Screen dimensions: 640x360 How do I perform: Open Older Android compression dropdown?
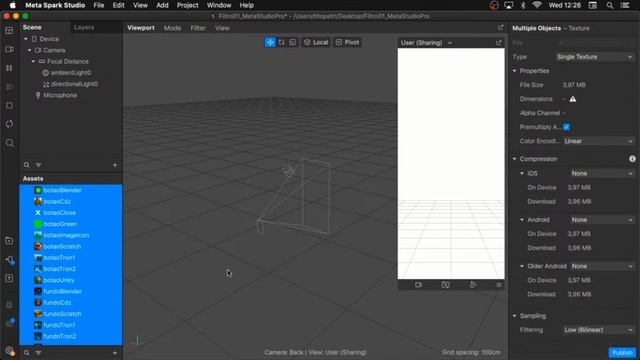(x=602, y=266)
